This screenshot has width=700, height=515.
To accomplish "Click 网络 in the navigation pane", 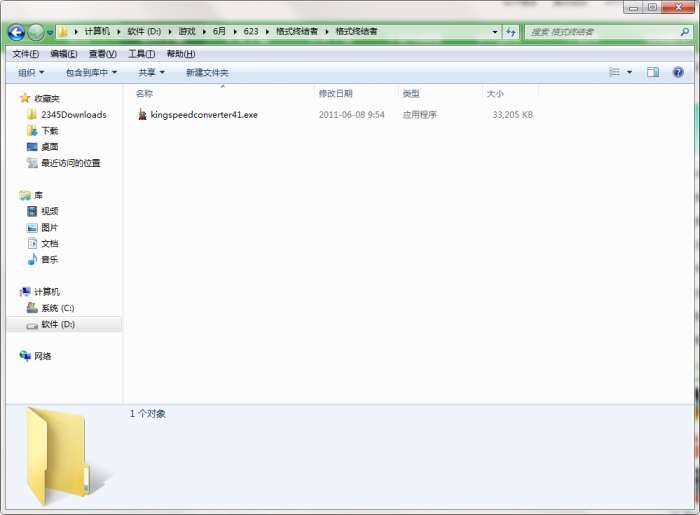I will click(42, 356).
